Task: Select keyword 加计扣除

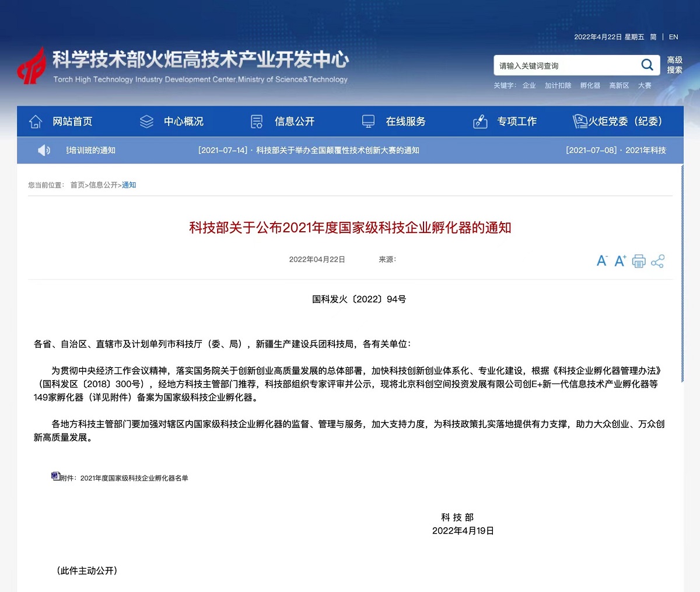Action: (558, 85)
